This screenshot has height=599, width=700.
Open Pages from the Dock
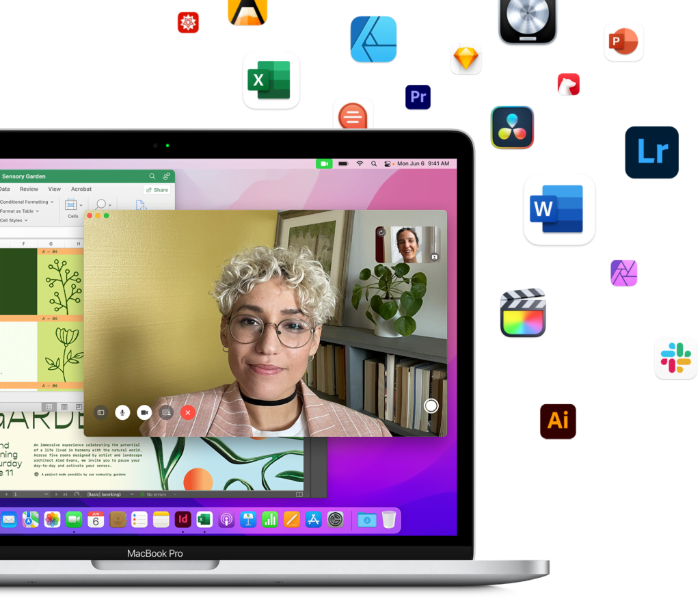pos(291,520)
